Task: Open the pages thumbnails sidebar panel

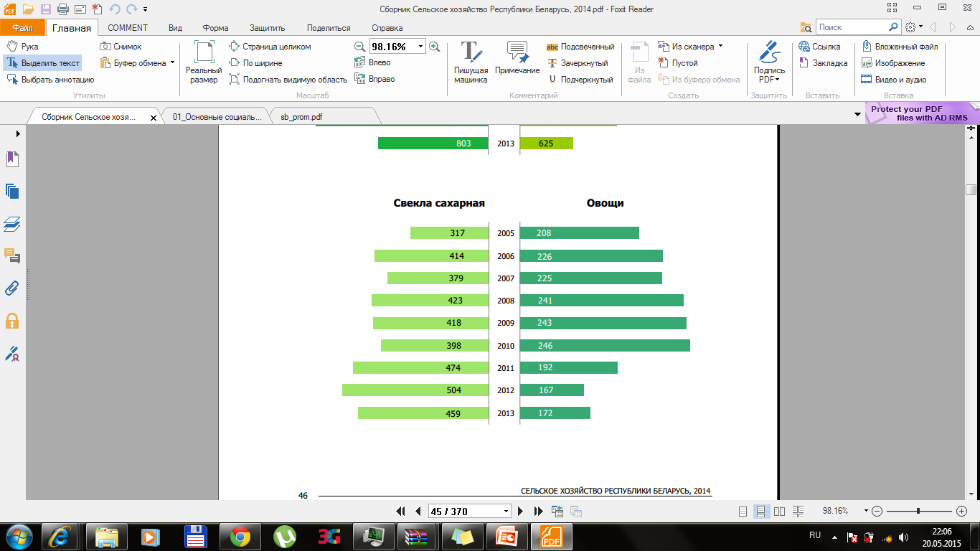Action: point(12,191)
